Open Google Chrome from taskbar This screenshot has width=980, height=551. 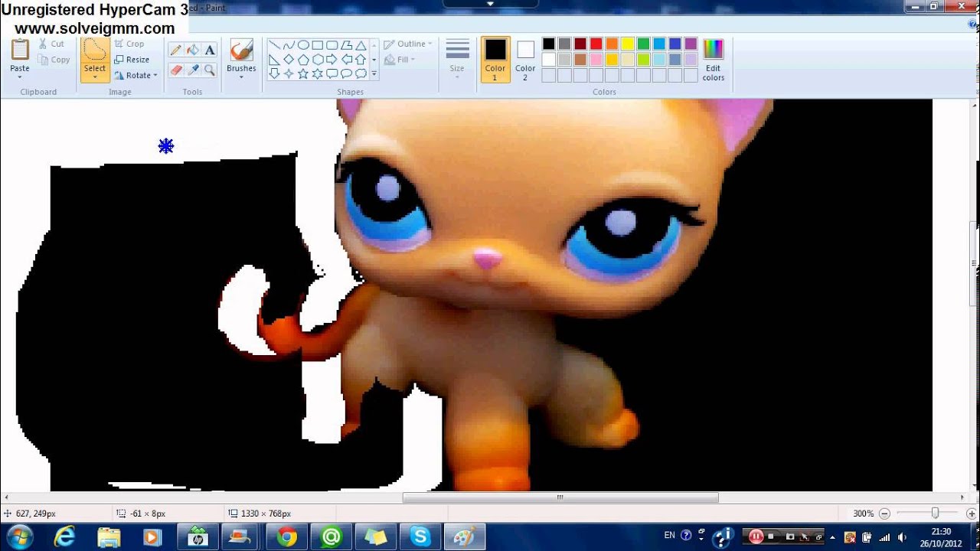(x=287, y=537)
